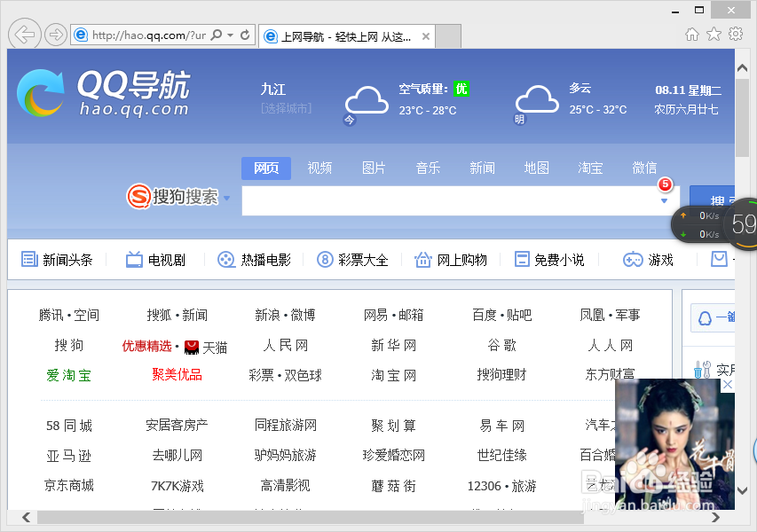757x532 pixels.
Task: Open the 7K7K游戏 link
Action: tap(177, 486)
